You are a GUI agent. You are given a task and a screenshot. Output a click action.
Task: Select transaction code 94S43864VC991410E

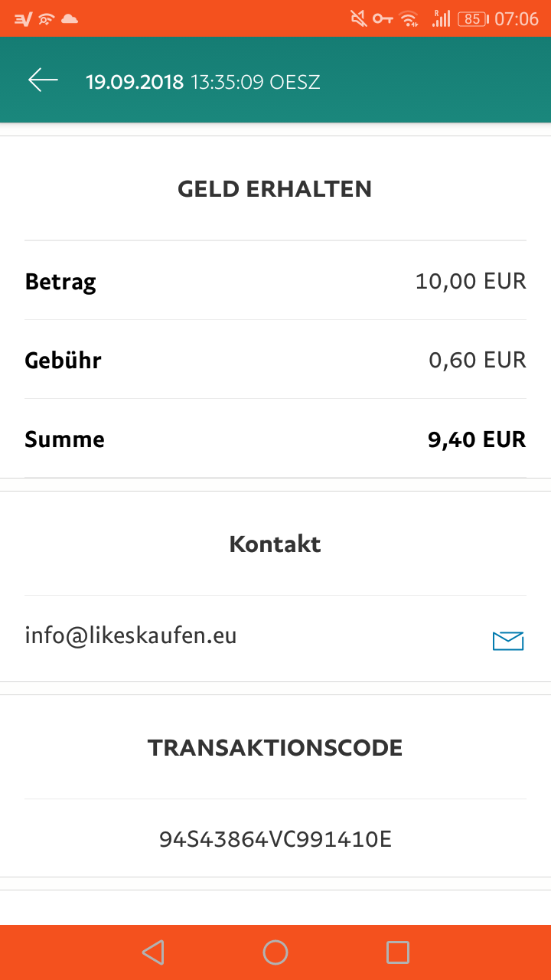tap(275, 839)
